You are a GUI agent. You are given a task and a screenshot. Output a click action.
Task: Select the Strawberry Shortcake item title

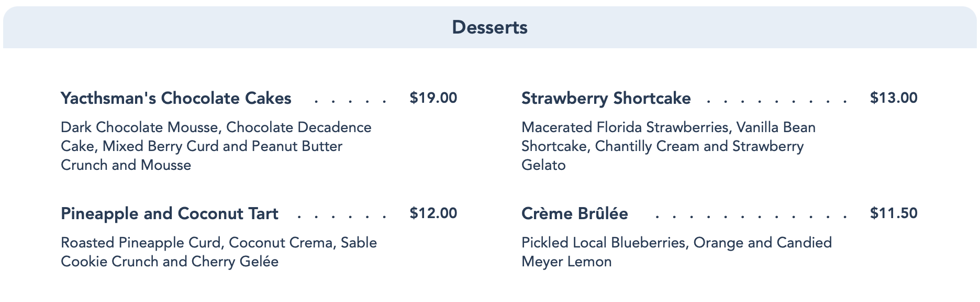pyautogui.click(x=606, y=98)
